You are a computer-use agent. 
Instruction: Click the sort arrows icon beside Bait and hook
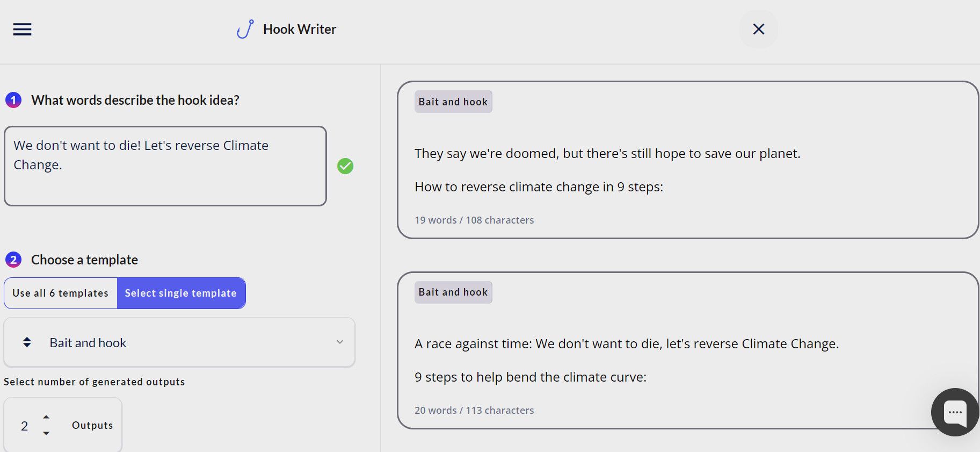click(27, 342)
